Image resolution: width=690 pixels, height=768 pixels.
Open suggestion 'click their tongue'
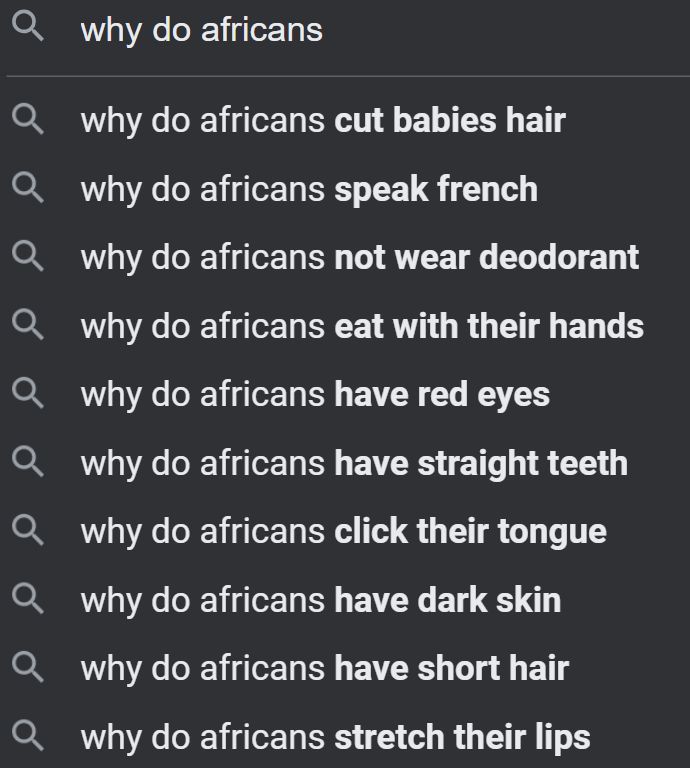click(x=345, y=532)
